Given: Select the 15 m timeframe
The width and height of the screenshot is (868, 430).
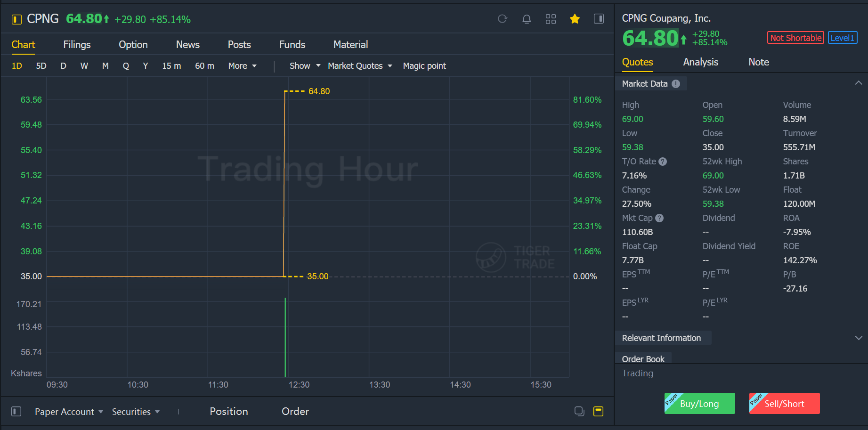Looking at the screenshot, I should tap(171, 66).
